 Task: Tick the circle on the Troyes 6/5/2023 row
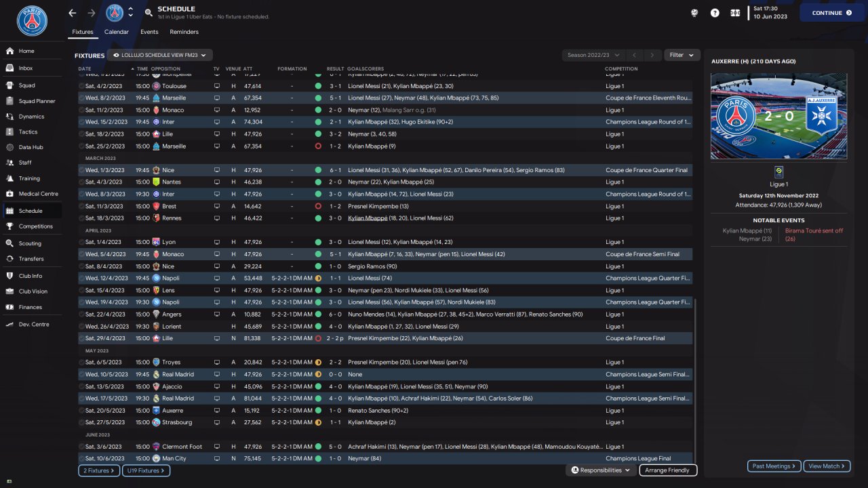coord(81,363)
